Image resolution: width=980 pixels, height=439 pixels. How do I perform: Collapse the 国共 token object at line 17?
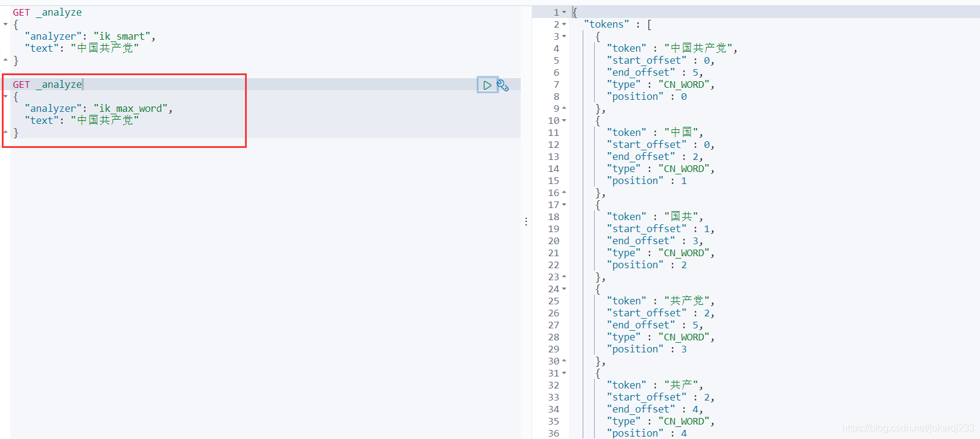(564, 205)
